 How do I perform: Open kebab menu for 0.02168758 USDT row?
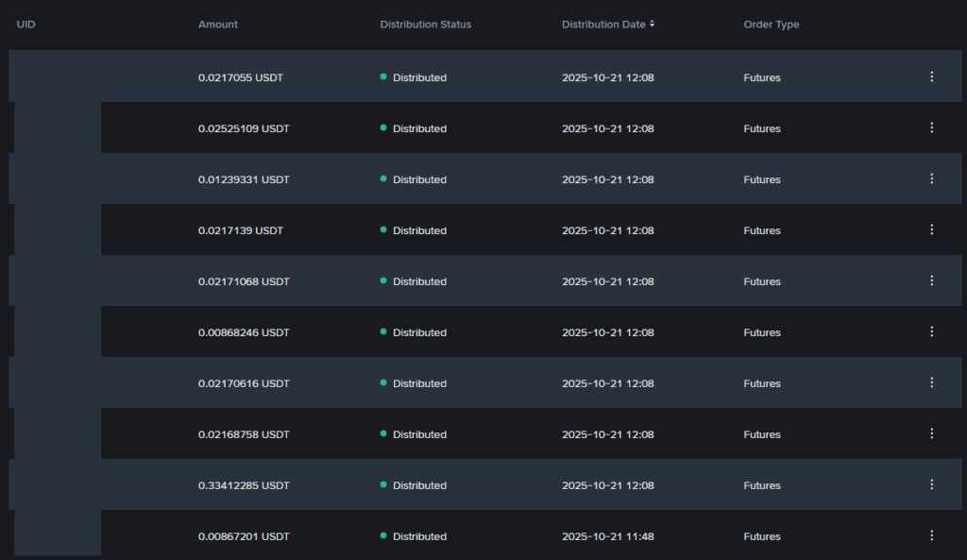coord(931,433)
